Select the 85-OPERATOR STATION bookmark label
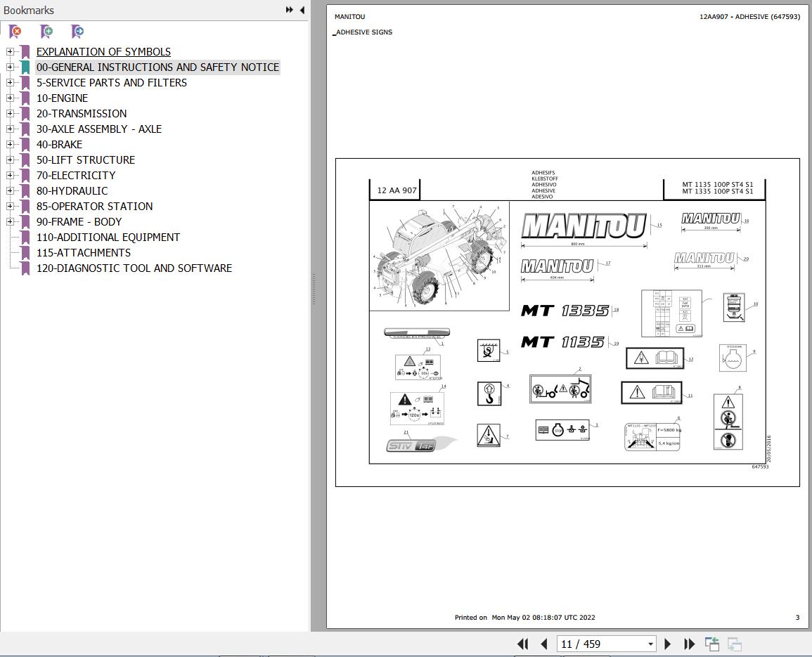 click(x=94, y=206)
